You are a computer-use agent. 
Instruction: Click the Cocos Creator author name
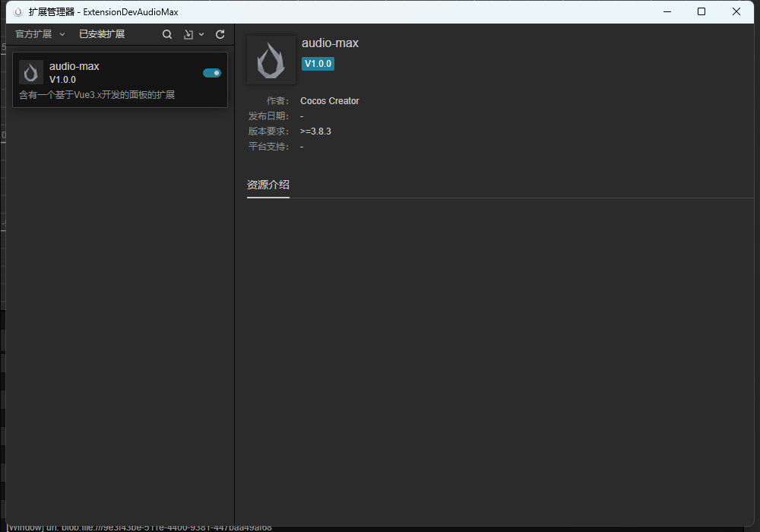point(330,101)
